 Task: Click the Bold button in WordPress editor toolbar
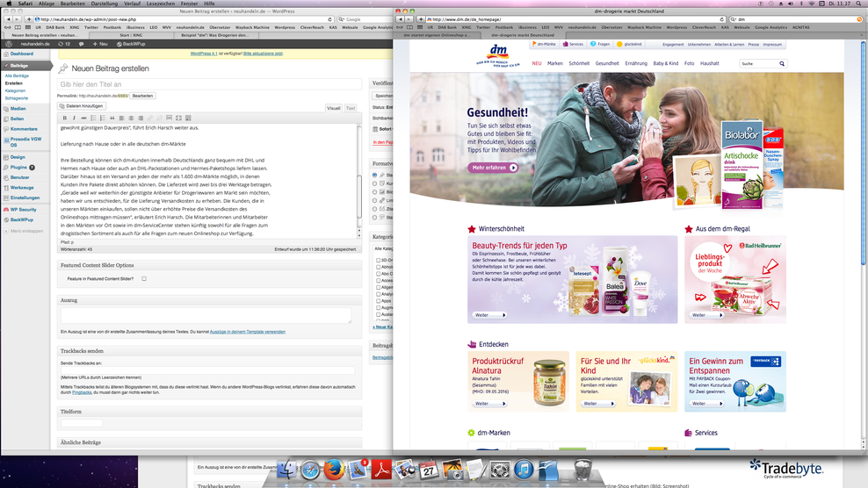[x=65, y=118]
